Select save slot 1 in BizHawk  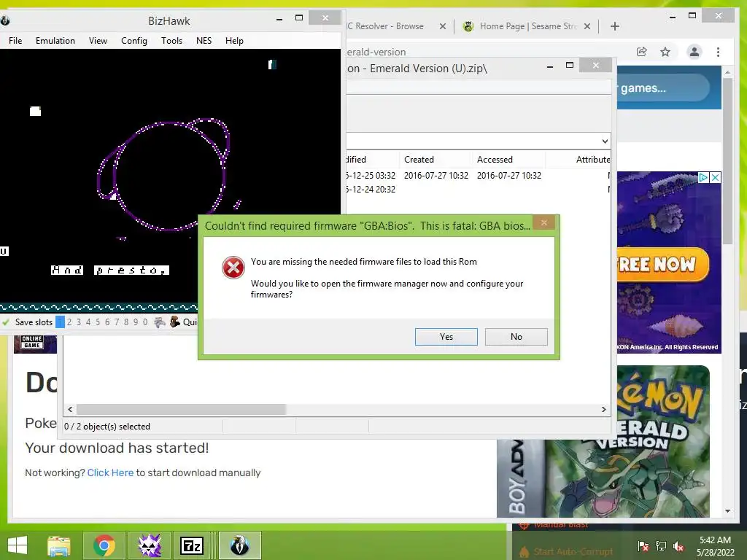click(60, 322)
